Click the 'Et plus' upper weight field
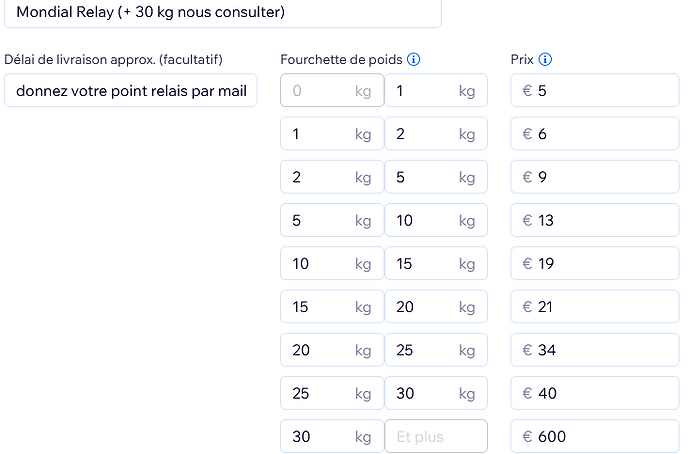This screenshot has height=454, width=689. pos(435,437)
